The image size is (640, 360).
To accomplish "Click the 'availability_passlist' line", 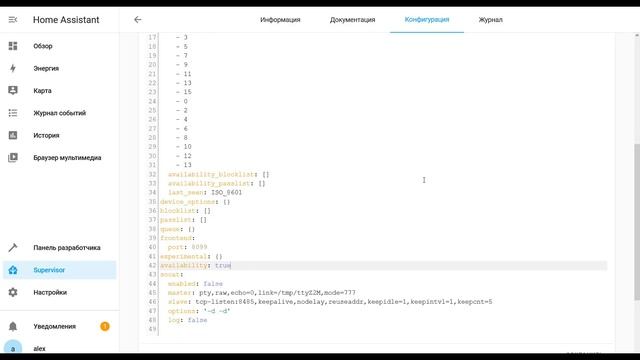I will (x=216, y=183).
